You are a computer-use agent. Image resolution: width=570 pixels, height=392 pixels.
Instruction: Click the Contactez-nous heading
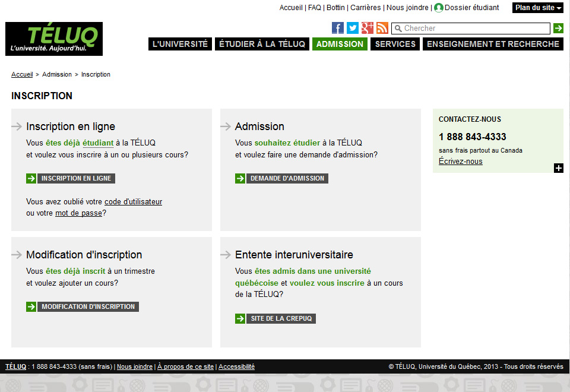(x=470, y=119)
